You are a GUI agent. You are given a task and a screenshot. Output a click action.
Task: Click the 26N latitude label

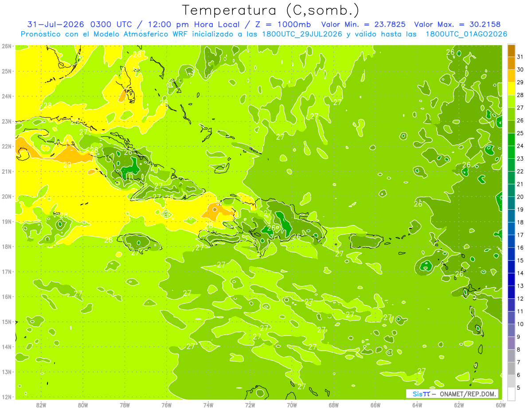point(7,46)
